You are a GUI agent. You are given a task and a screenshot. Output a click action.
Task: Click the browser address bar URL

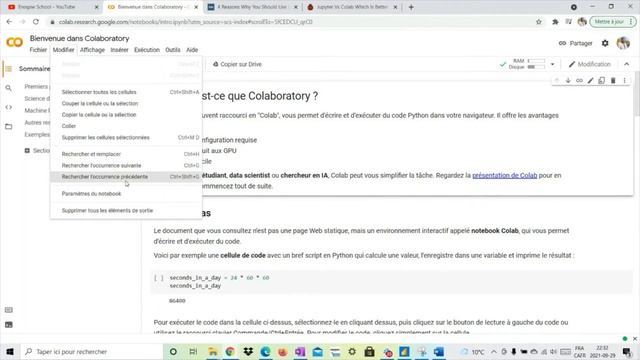coord(186,22)
